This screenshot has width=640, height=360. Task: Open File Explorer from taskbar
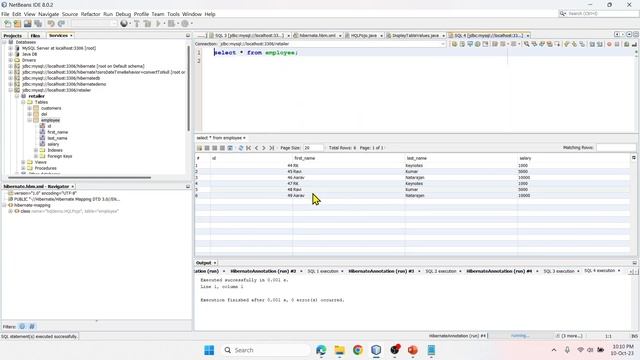point(340,350)
